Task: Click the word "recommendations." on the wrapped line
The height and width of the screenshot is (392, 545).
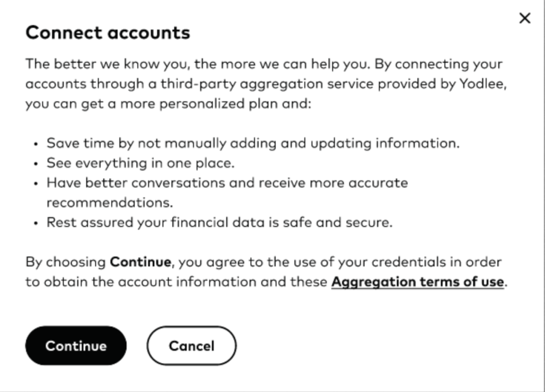Action: coord(110,203)
